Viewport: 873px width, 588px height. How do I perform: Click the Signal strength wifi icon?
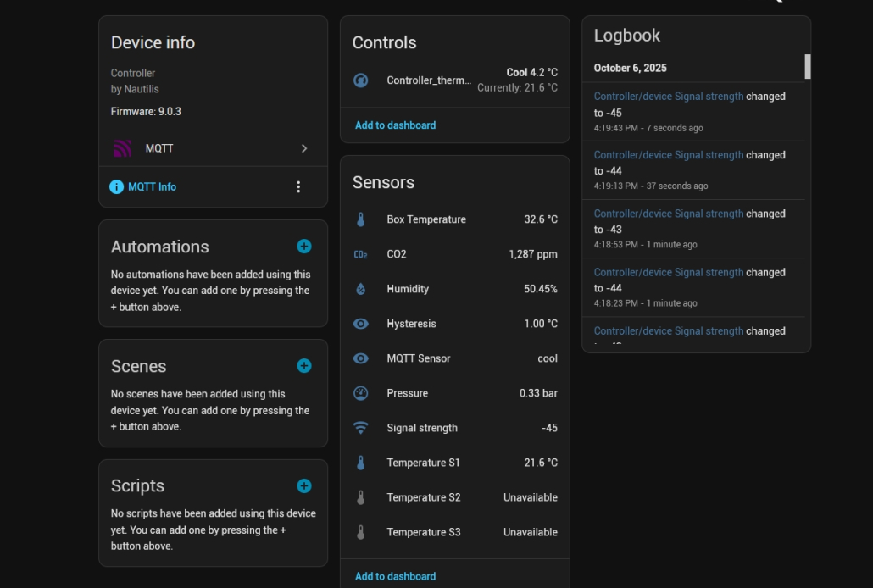tap(360, 428)
